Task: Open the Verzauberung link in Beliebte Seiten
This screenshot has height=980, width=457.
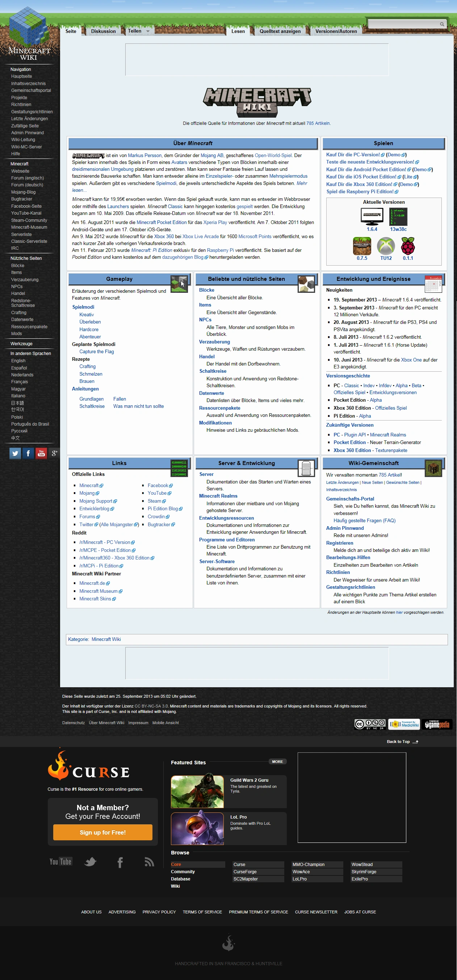Action: tap(214, 342)
